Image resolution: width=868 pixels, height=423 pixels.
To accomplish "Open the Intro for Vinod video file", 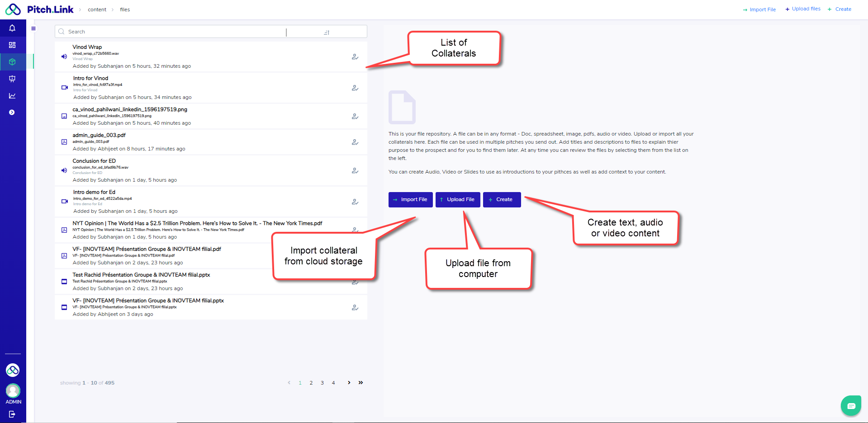I will pos(90,78).
